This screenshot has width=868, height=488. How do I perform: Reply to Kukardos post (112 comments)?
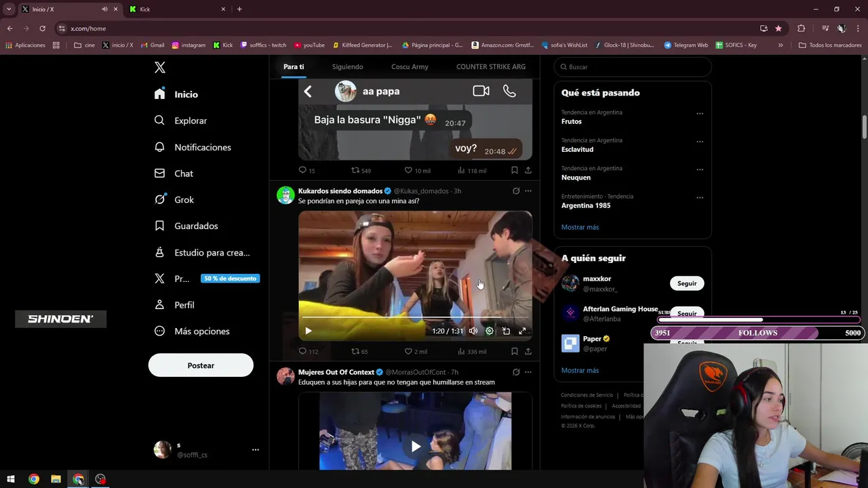point(309,351)
